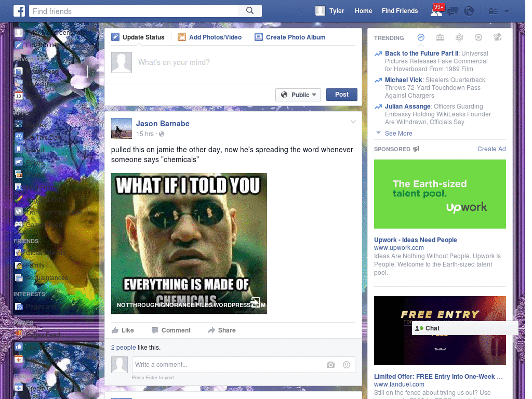Expand See More trending topics
Image resolution: width=532 pixels, height=399 pixels.
(398, 134)
